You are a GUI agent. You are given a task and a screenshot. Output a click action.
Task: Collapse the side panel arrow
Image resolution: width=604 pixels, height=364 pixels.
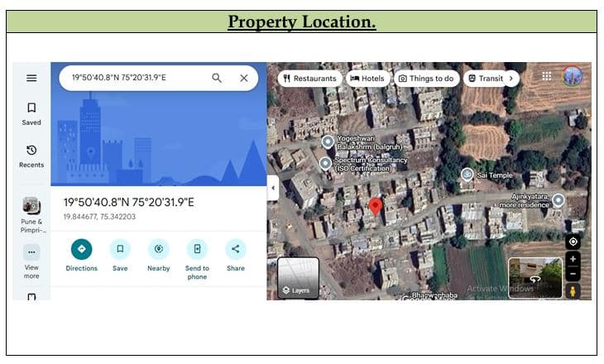273,188
